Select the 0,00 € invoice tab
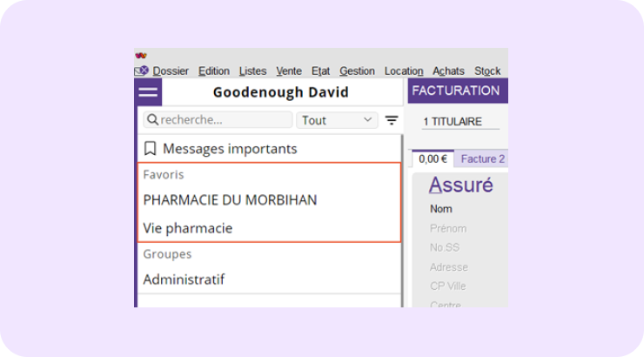 tap(433, 159)
